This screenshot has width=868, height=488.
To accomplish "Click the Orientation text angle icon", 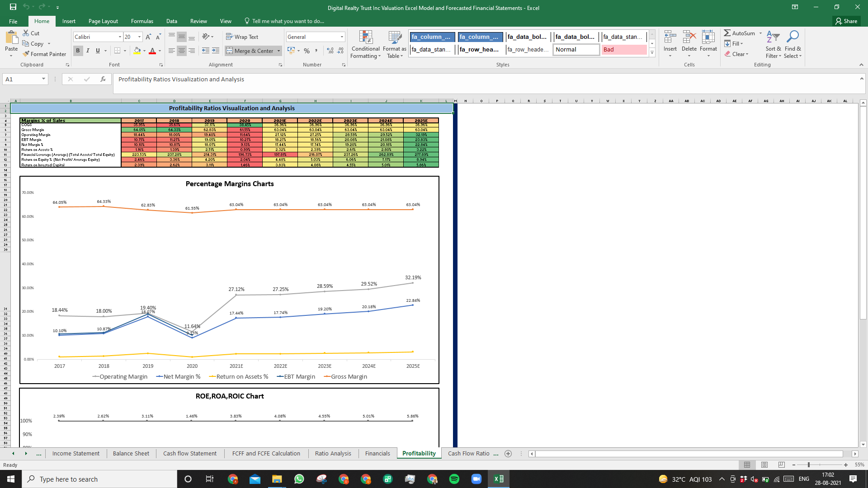I will click(206, 37).
